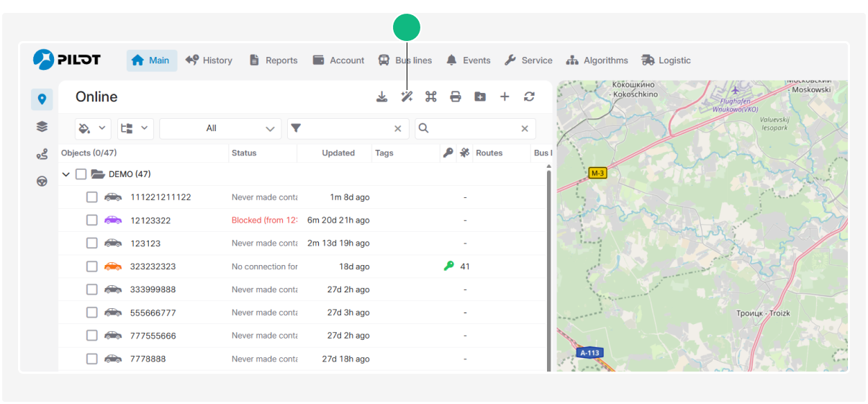Collapse the DEMO (47) folder
The image size is (868, 404).
coord(66,174)
